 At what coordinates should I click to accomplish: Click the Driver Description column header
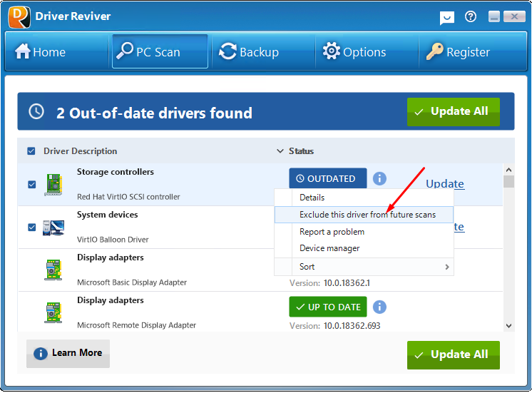80,151
